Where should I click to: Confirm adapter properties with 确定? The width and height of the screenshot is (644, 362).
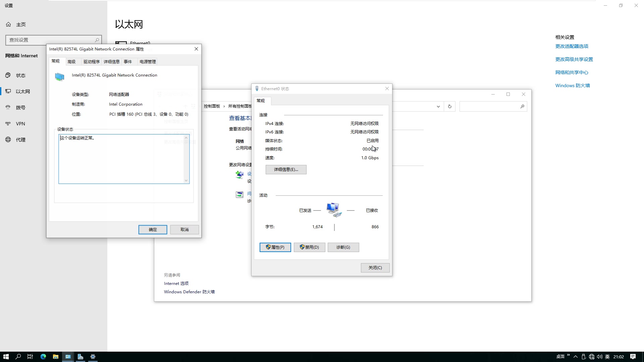[x=153, y=230]
